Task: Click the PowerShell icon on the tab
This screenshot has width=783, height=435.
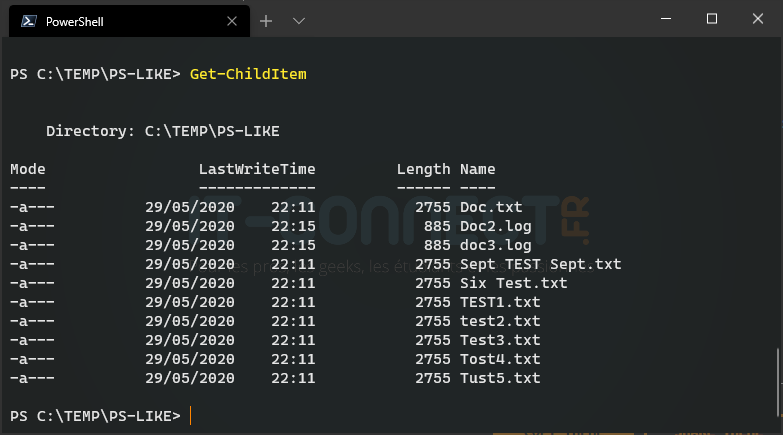Action: pyautogui.click(x=30, y=20)
